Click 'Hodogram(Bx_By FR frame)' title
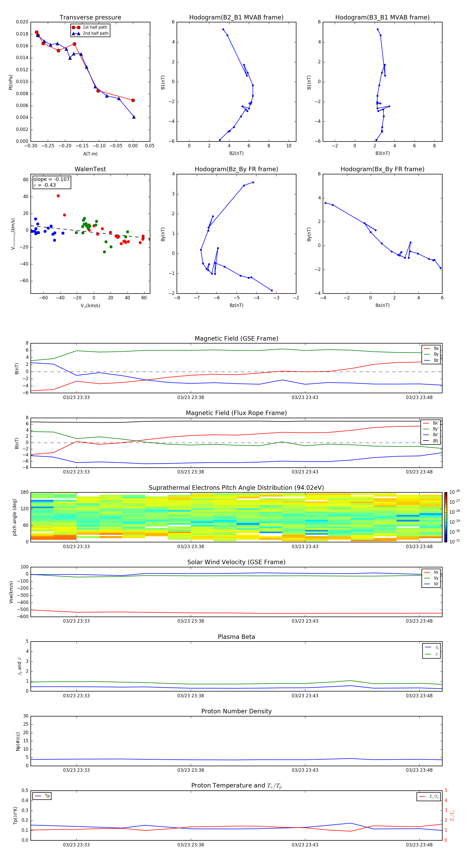This screenshot has height=868, width=473. [x=382, y=169]
